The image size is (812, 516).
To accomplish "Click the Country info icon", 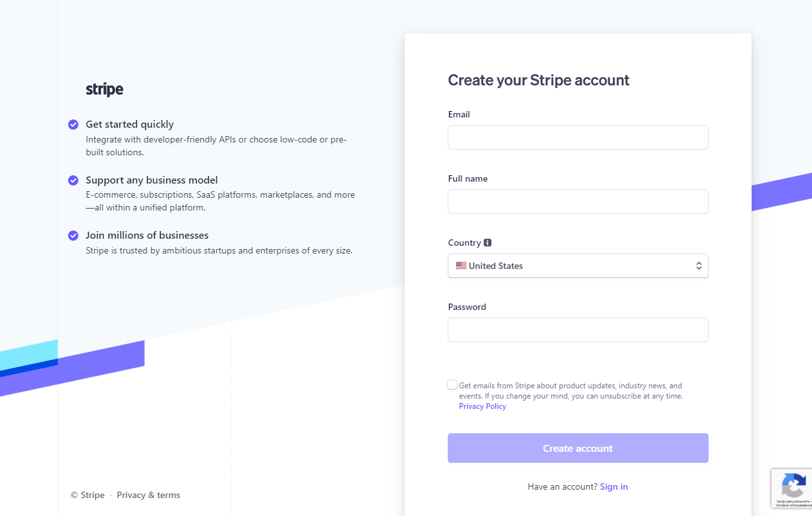I will coord(488,243).
